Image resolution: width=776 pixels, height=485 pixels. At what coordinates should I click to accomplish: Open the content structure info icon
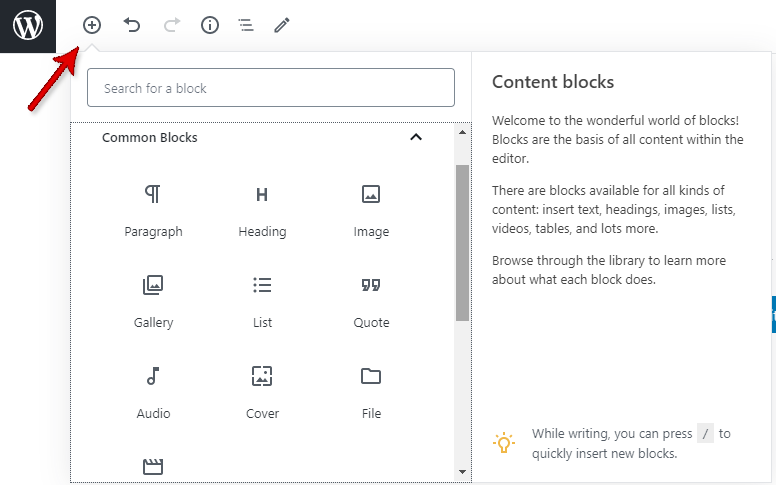[210, 25]
